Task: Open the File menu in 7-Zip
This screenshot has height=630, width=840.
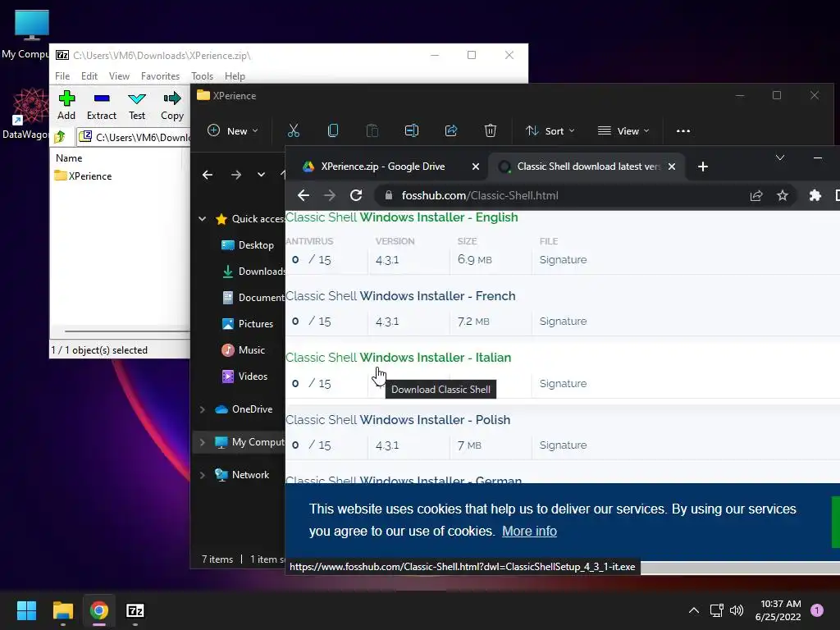Action: coord(62,76)
